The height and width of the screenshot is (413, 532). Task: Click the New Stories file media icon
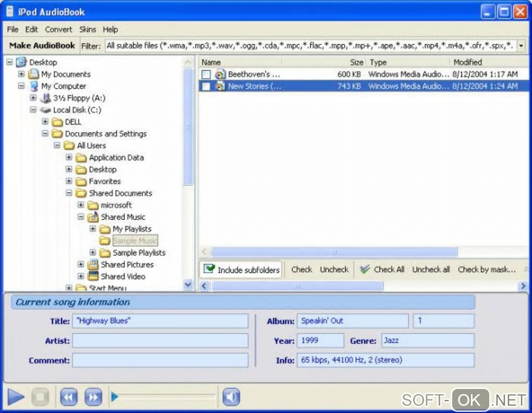pos(220,86)
